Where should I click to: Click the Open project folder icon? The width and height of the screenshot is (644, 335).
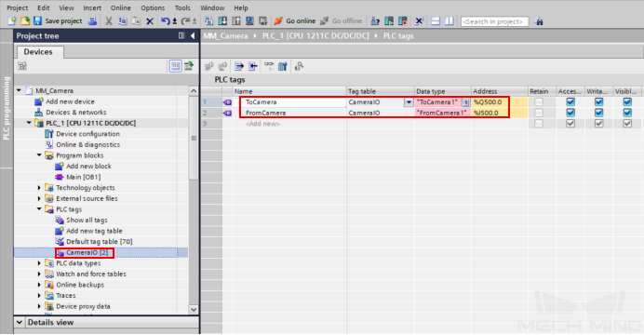tap(24, 20)
